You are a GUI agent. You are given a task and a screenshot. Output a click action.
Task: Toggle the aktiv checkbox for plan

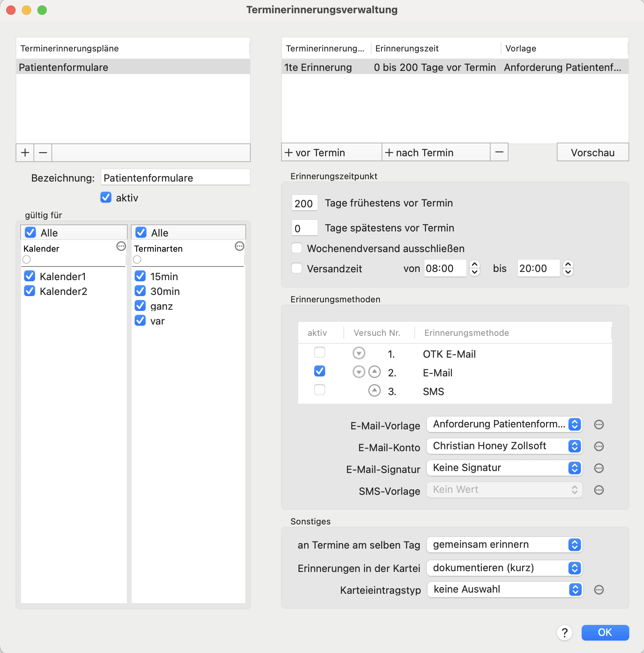(106, 198)
